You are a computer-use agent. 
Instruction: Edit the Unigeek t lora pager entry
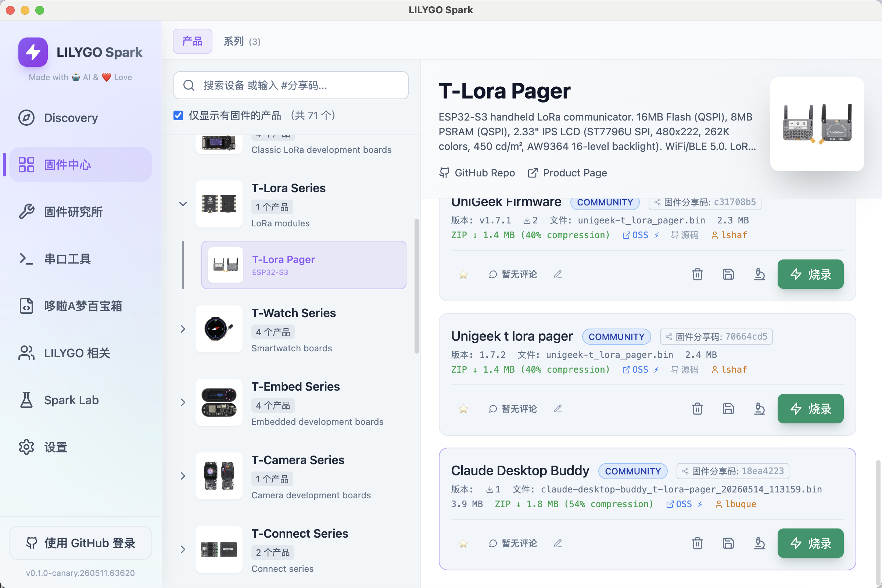point(558,409)
